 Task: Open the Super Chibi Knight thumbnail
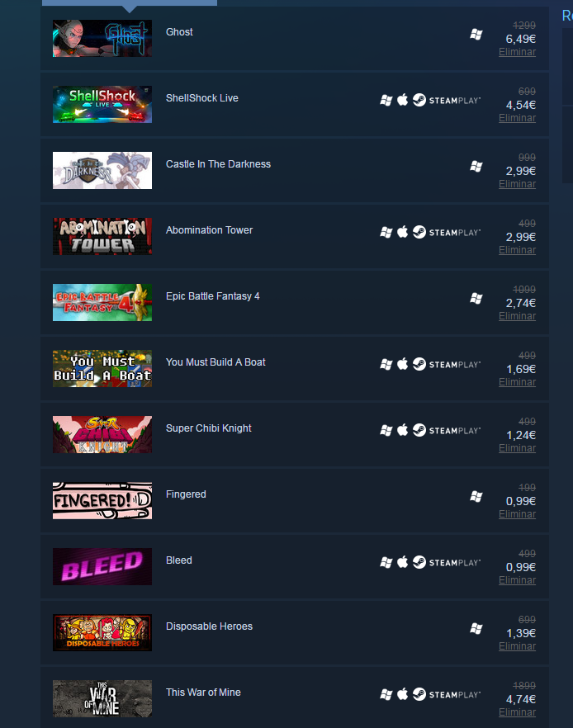pos(102,434)
